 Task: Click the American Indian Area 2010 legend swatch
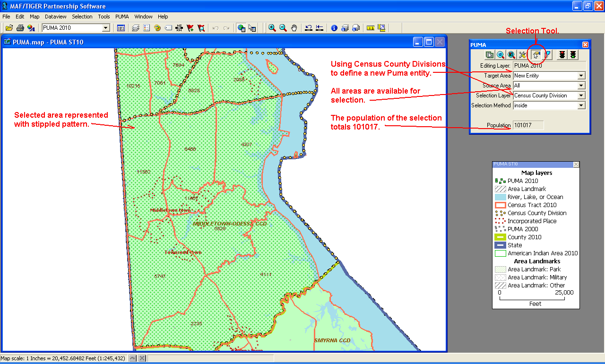[x=500, y=253]
